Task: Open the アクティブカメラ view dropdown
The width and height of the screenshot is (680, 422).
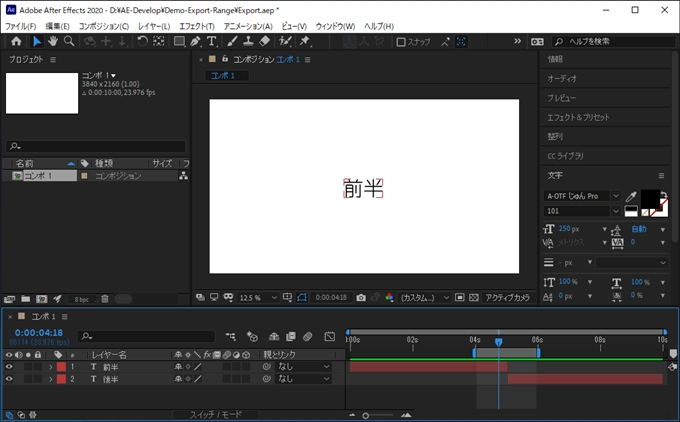Action: (x=507, y=298)
